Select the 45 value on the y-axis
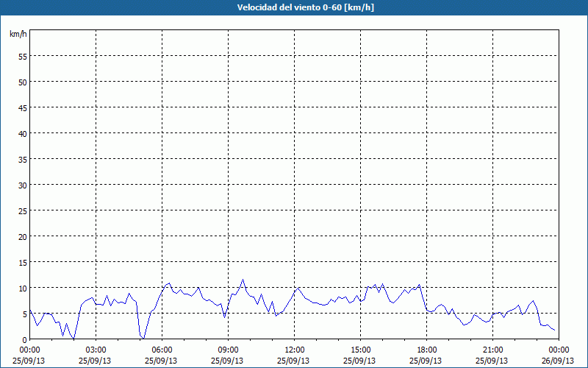This screenshot has width=588, height=368. point(23,107)
